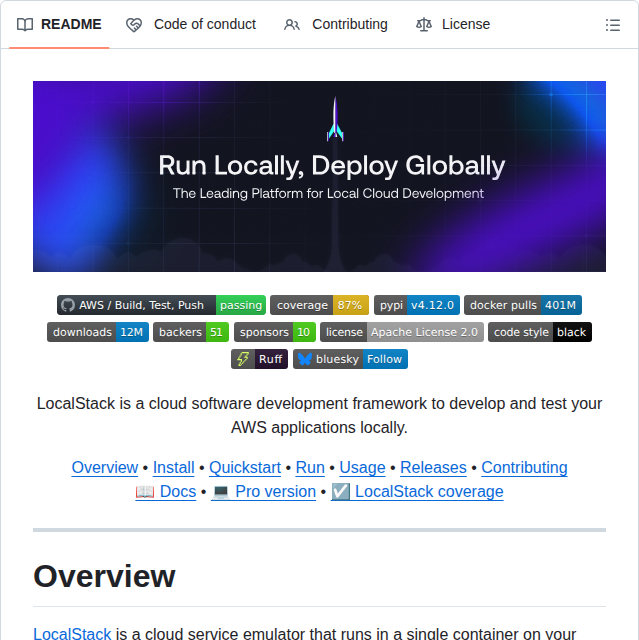Click the License scale icon
639x640 pixels.
[424, 24]
